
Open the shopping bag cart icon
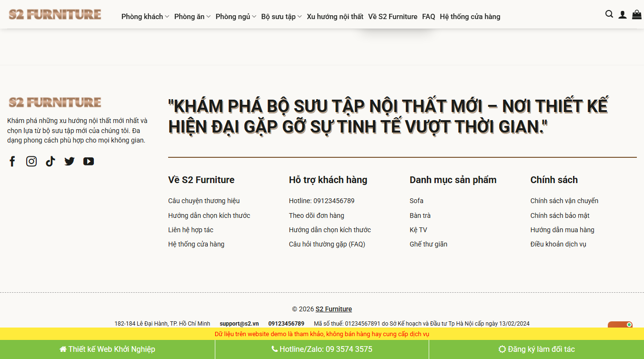pyautogui.click(x=637, y=14)
